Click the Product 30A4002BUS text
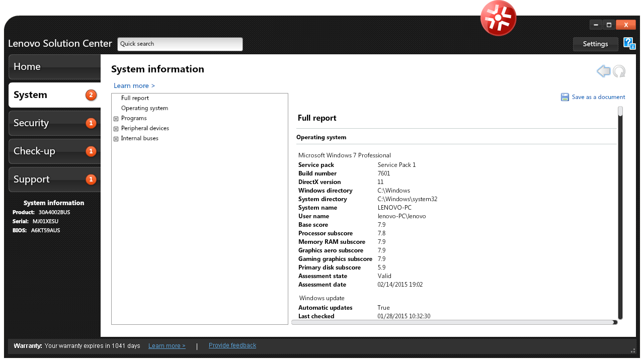The width and height of the screenshot is (644, 362). click(41, 212)
